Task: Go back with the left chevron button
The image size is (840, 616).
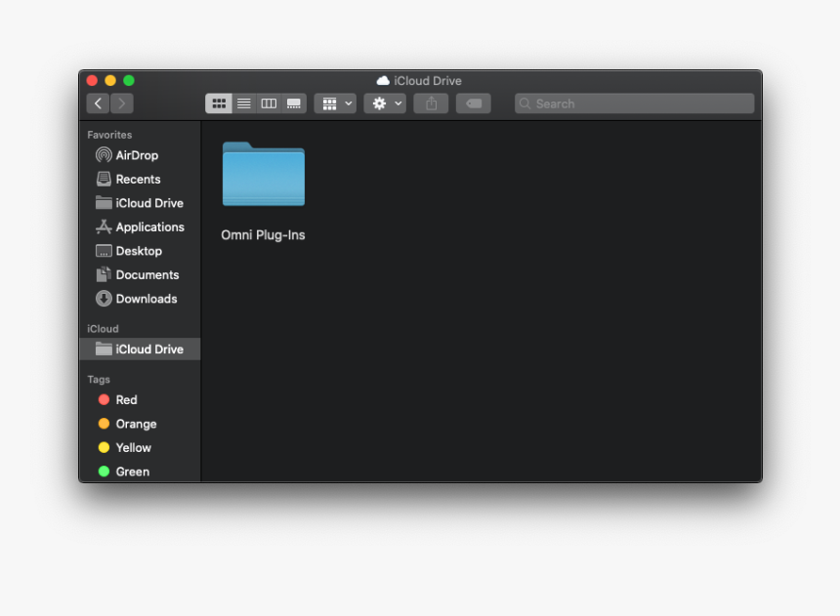Action: point(98,103)
